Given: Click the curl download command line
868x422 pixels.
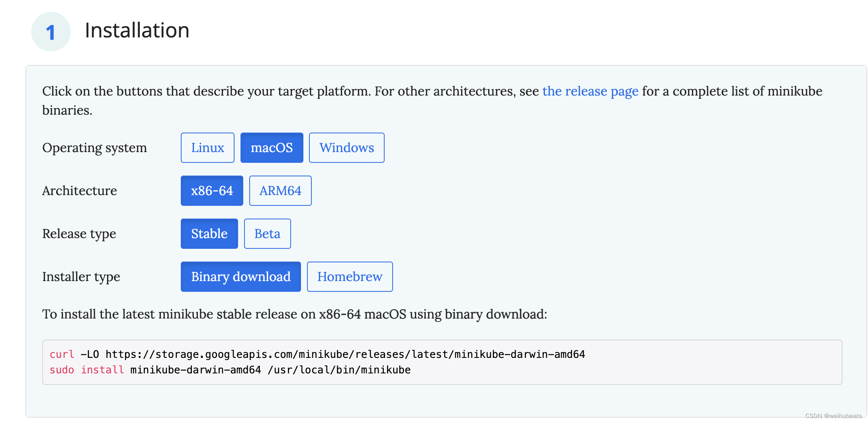Looking at the screenshot, I should (x=317, y=354).
